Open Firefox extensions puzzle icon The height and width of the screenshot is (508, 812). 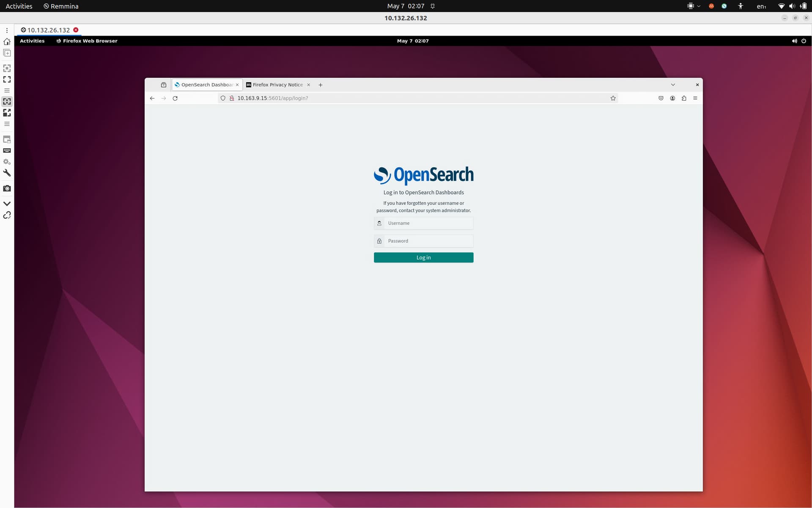684,98
